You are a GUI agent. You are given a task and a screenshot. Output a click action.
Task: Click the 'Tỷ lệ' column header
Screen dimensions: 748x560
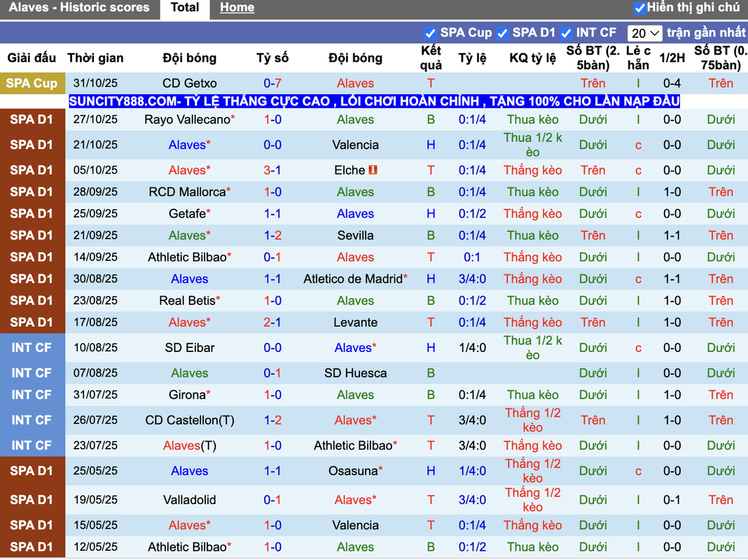(472, 57)
